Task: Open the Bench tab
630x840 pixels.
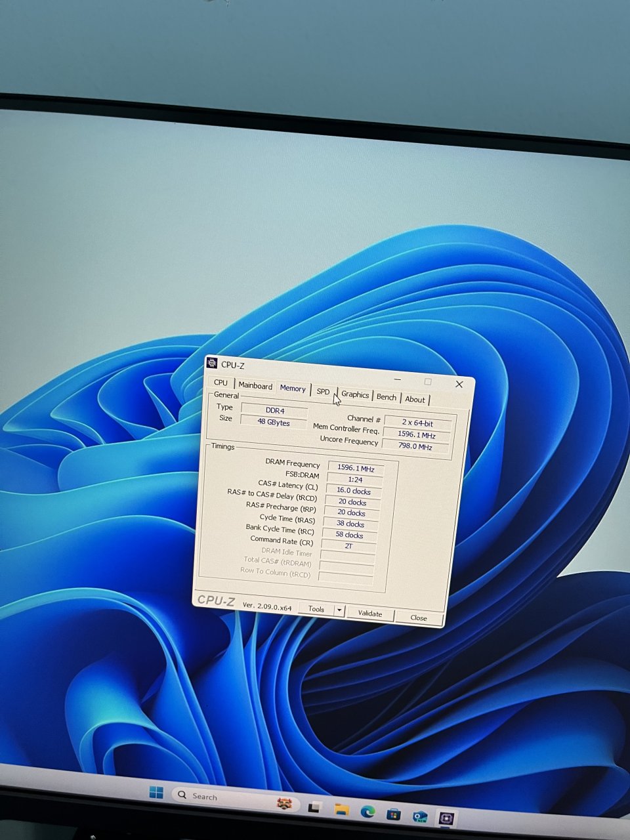Action: click(387, 397)
